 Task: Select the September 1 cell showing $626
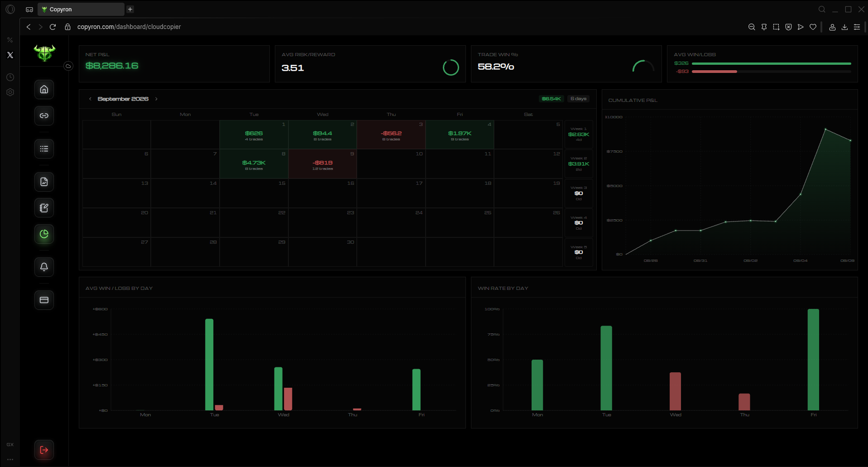click(x=254, y=135)
